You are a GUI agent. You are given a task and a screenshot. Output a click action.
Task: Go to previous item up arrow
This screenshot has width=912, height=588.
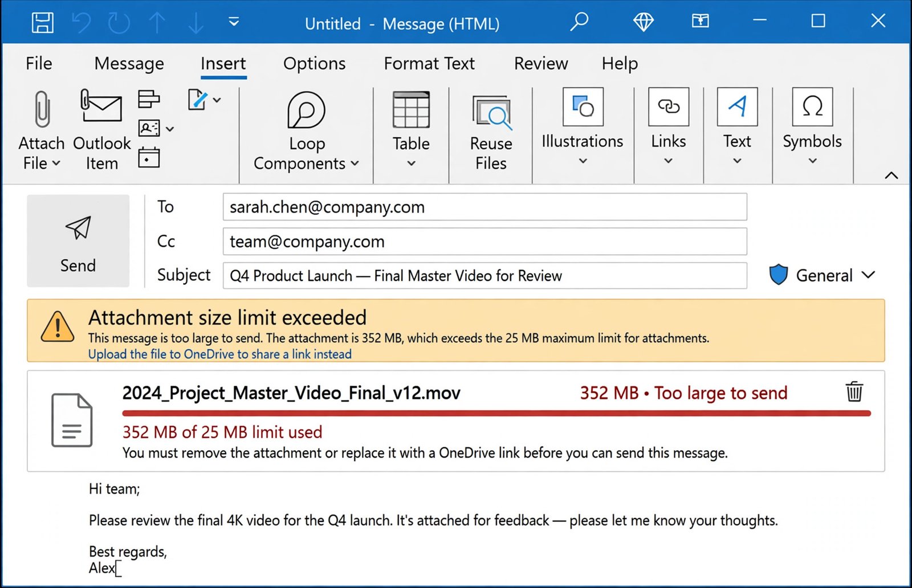(x=157, y=23)
